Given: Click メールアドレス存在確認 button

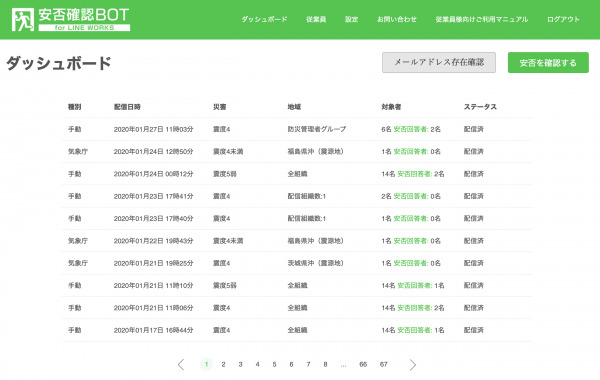Looking at the screenshot, I should coord(439,62).
